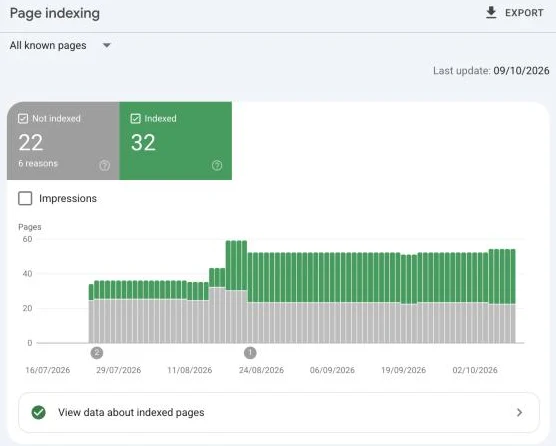Click the dropdown arrow next to All known pages
556x446 pixels.
(x=106, y=46)
